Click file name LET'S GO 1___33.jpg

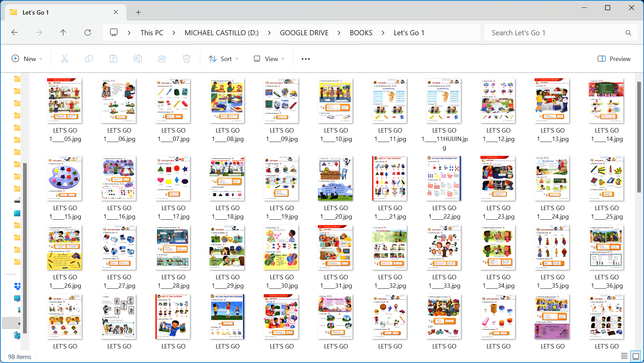(x=444, y=281)
